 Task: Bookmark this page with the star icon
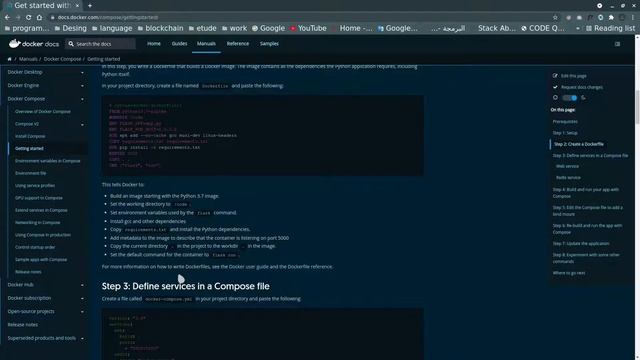coord(555,18)
